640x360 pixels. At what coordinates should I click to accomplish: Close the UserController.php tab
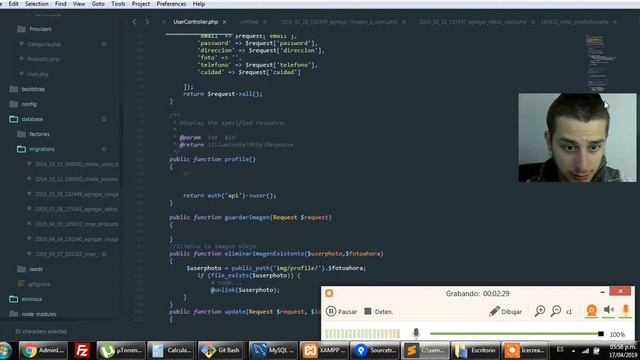tap(224, 22)
